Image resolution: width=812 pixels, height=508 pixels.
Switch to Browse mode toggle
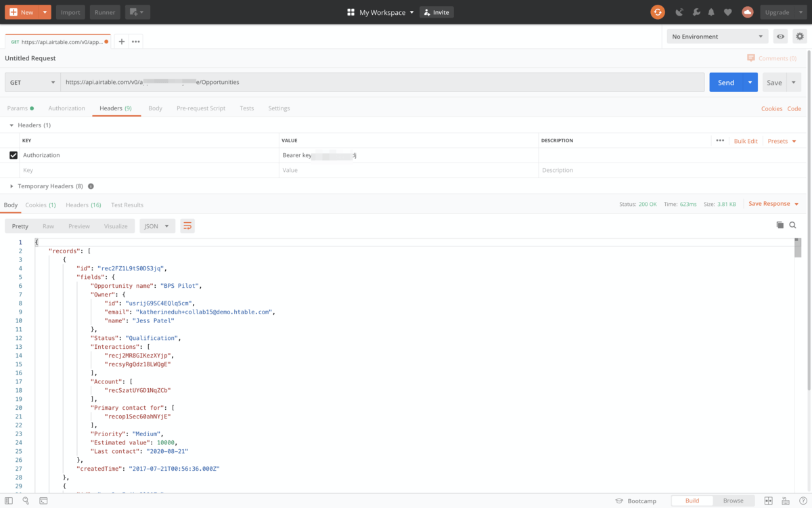(733, 501)
